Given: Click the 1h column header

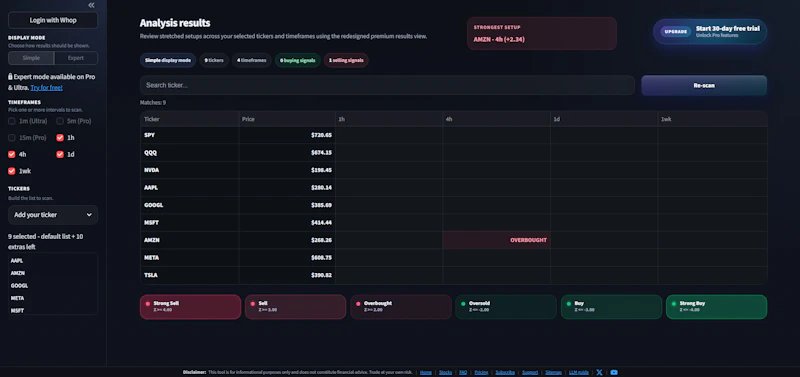Looking at the screenshot, I should click(x=389, y=119).
